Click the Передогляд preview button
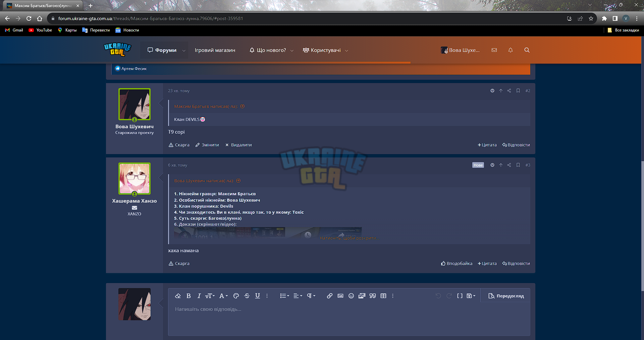644x340 pixels. point(506,296)
